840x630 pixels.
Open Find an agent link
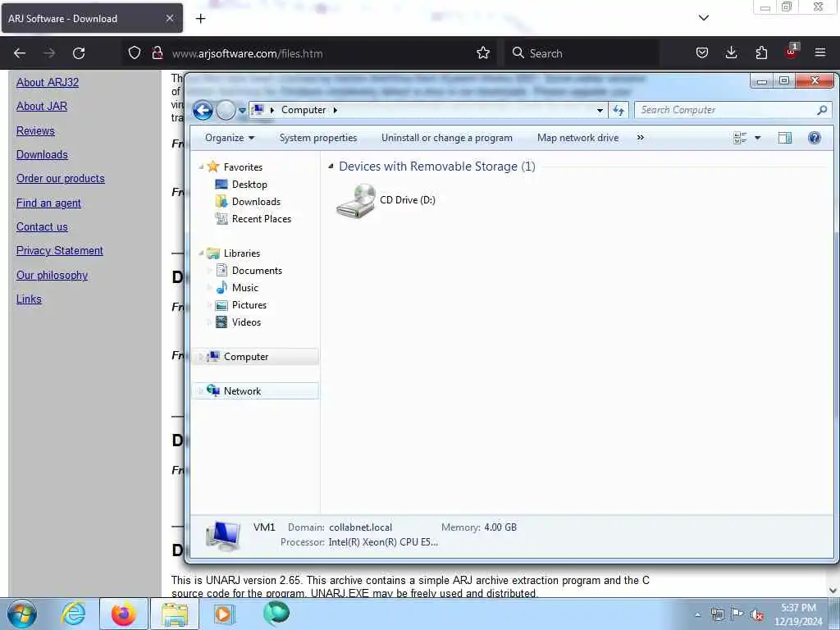point(48,203)
